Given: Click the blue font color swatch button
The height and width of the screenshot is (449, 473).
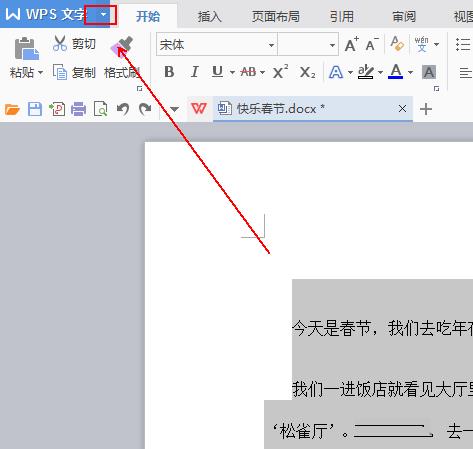Looking at the screenshot, I should (396, 72).
